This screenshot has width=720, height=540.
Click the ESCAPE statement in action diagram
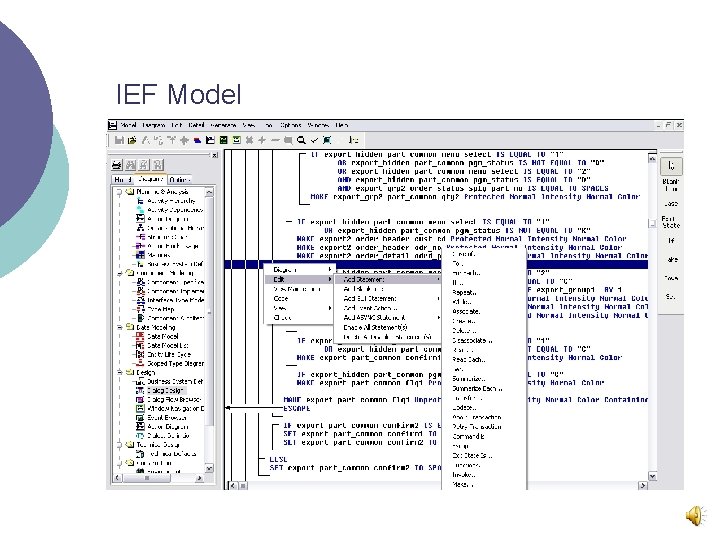297,408
